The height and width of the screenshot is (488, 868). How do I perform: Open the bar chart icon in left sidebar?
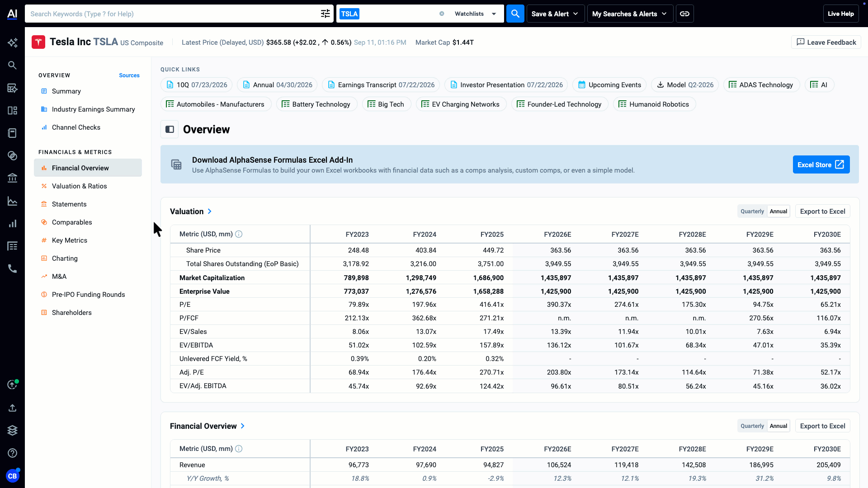pyautogui.click(x=12, y=223)
